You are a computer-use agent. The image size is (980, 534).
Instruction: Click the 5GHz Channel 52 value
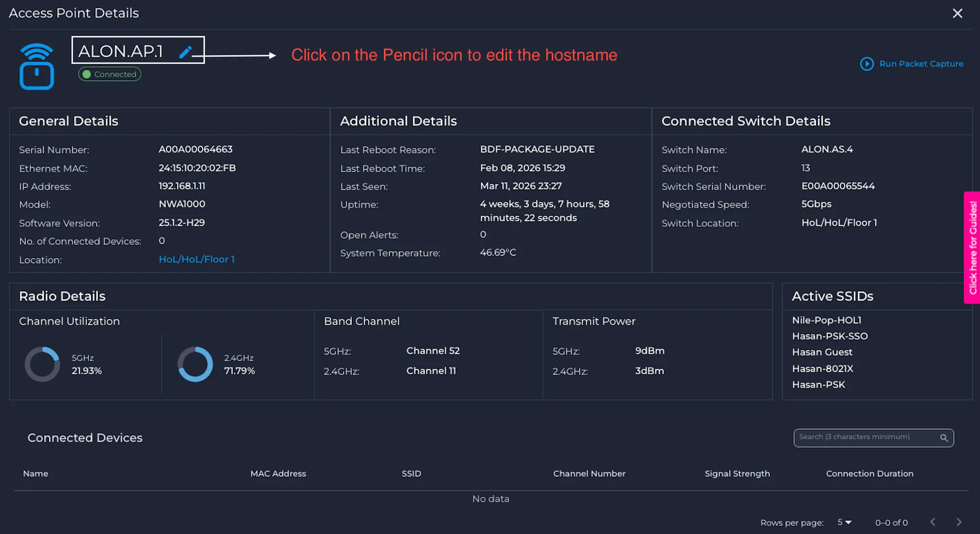(x=433, y=351)
